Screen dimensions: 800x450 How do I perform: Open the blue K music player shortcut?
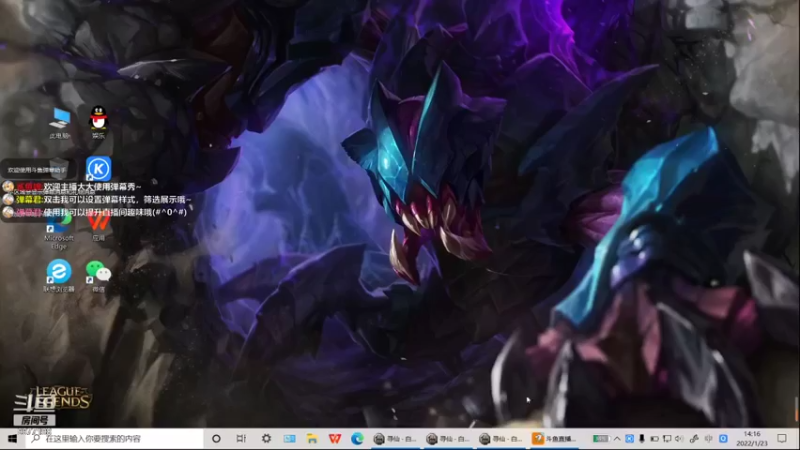[98, 168]
